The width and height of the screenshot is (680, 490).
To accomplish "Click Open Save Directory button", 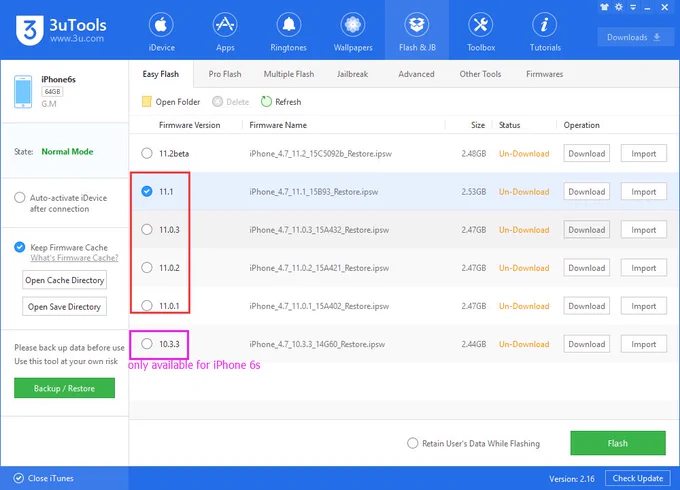I will click(x=64, y=307).
